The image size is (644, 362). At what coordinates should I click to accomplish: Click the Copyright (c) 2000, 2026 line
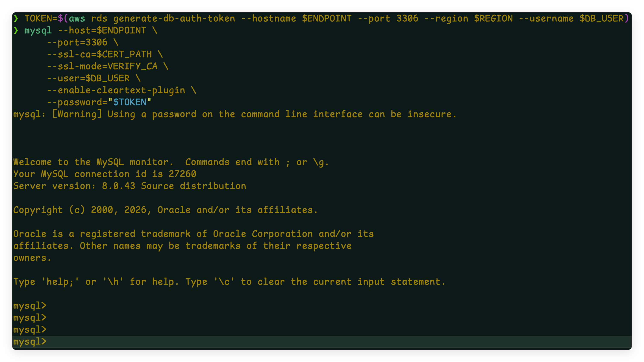pos(165,210)
